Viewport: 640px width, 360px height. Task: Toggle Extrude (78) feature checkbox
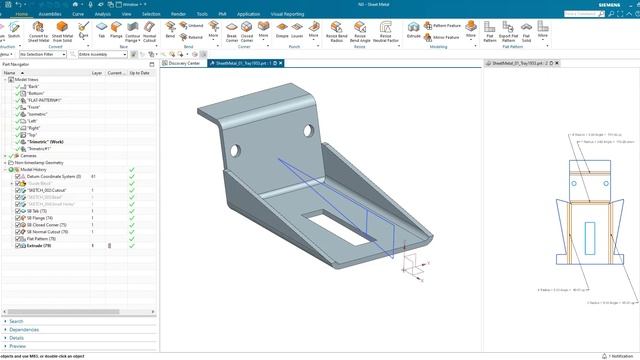pos(18,246)
